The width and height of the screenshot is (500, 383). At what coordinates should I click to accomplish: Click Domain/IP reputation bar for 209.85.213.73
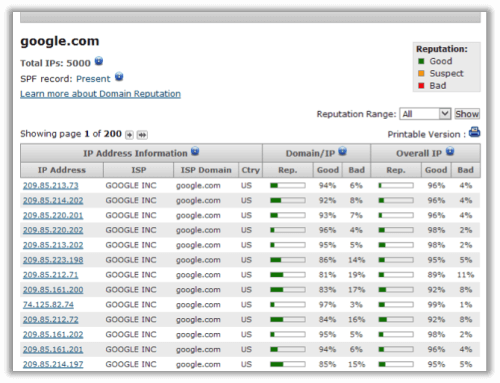[x=288, y=186]
